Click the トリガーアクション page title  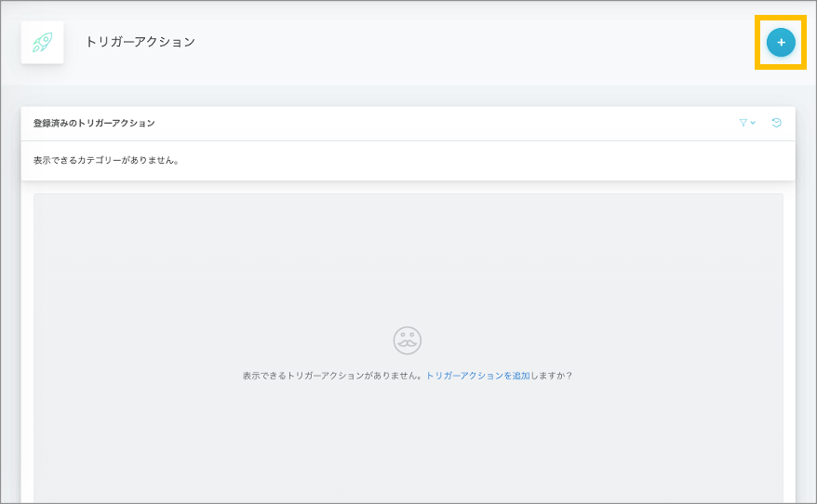[141, 42]
